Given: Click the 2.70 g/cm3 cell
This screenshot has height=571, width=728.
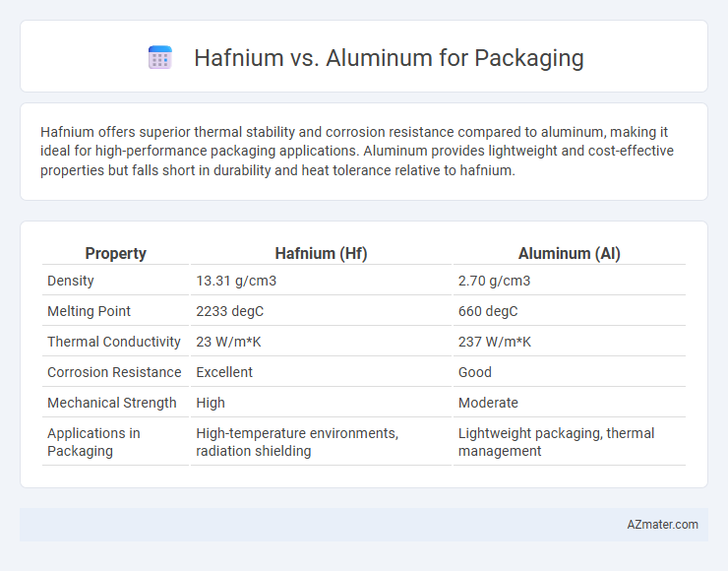Looking at the screenshot, I should pyautogui.click(x=570, y=281).
